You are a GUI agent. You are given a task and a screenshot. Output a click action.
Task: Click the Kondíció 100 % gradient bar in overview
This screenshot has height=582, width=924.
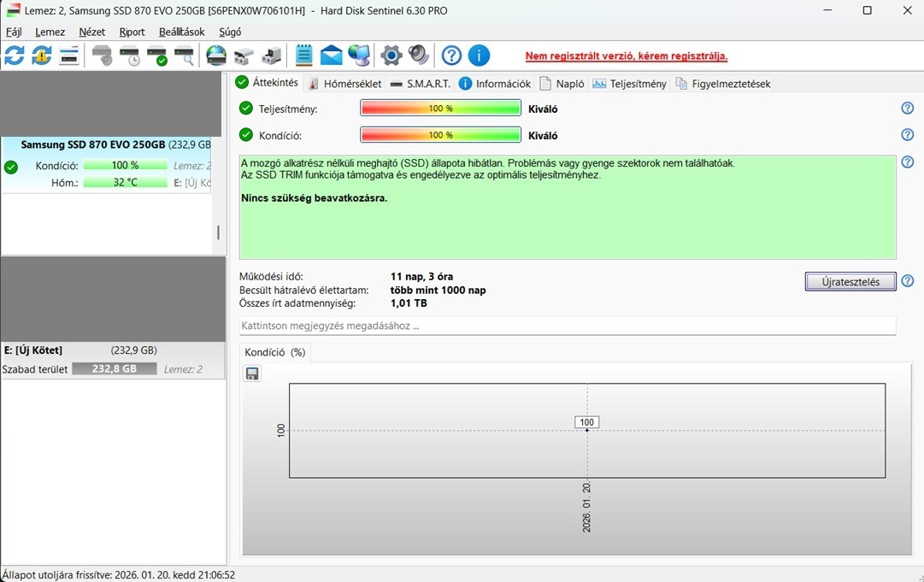tap(440, 135)
